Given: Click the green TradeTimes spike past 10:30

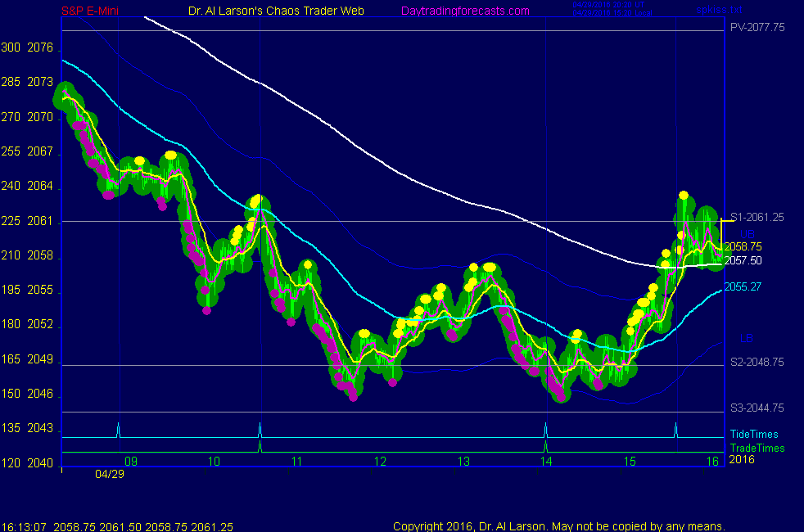Looking at the screenshot, I should pos(260,446).
